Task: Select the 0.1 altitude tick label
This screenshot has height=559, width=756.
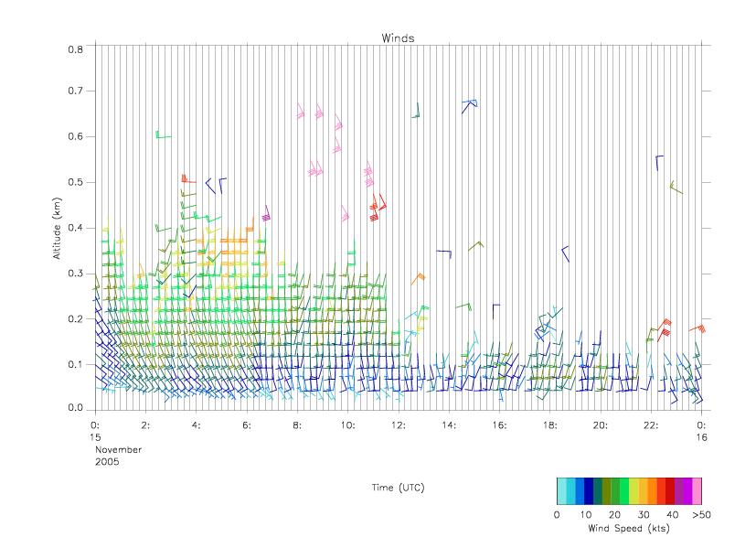Action: pyautogui.click(x=75, y=364)
